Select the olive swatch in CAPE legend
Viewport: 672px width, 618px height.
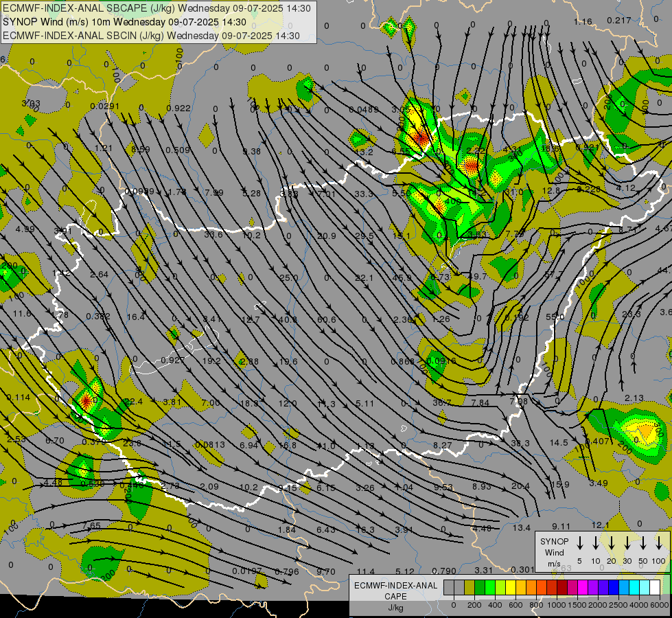point(470,588)
